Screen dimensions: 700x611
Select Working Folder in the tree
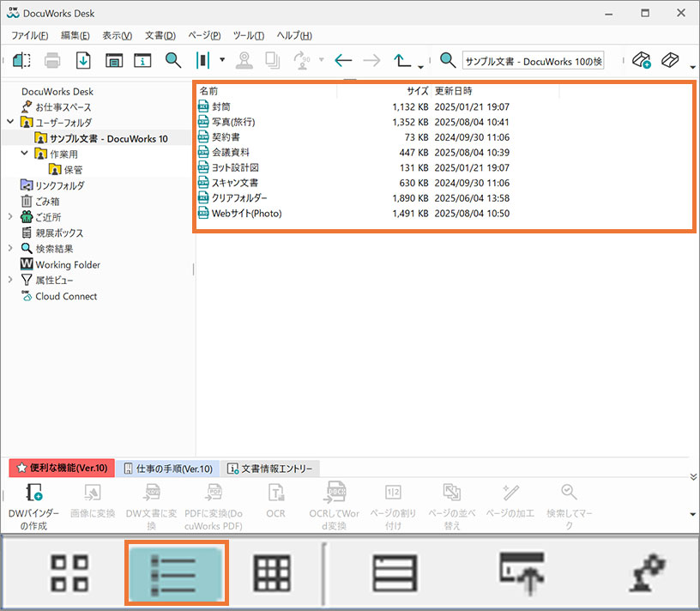point(60,264)
